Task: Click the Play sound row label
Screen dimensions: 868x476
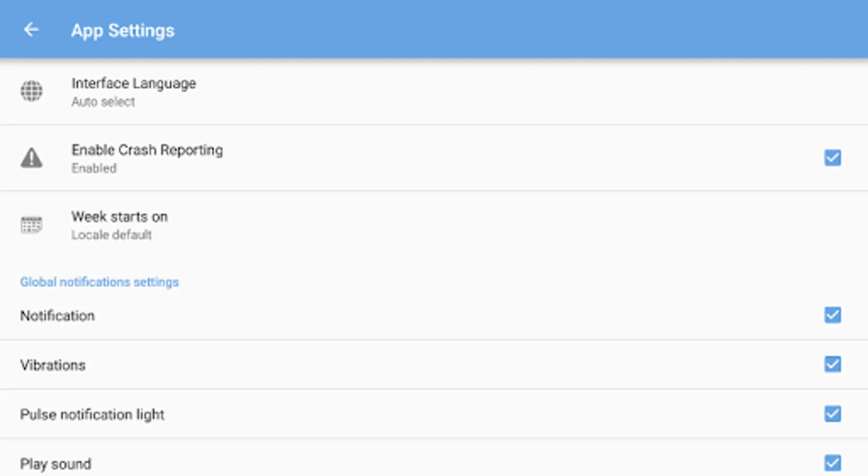Action: point(56,464)
